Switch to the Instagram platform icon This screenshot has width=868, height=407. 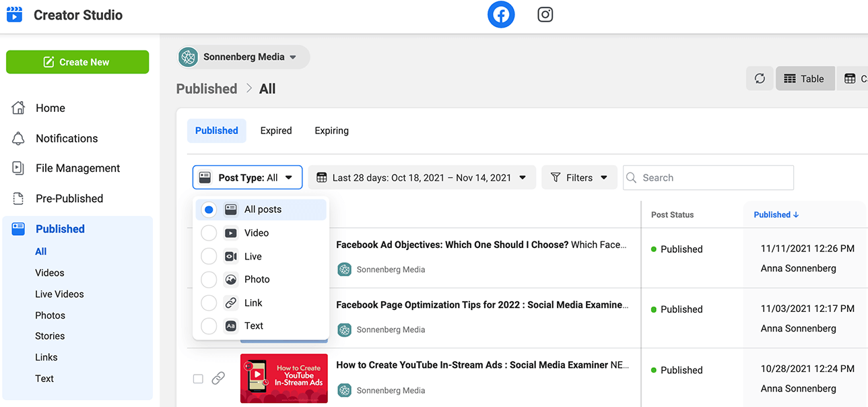[x=545, y=14]
